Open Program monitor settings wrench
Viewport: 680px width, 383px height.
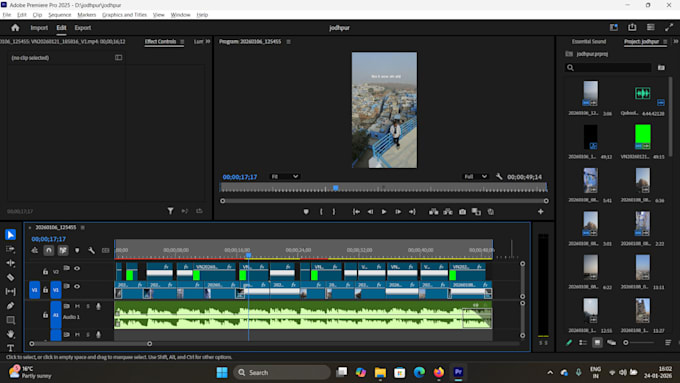coord(499,177)
